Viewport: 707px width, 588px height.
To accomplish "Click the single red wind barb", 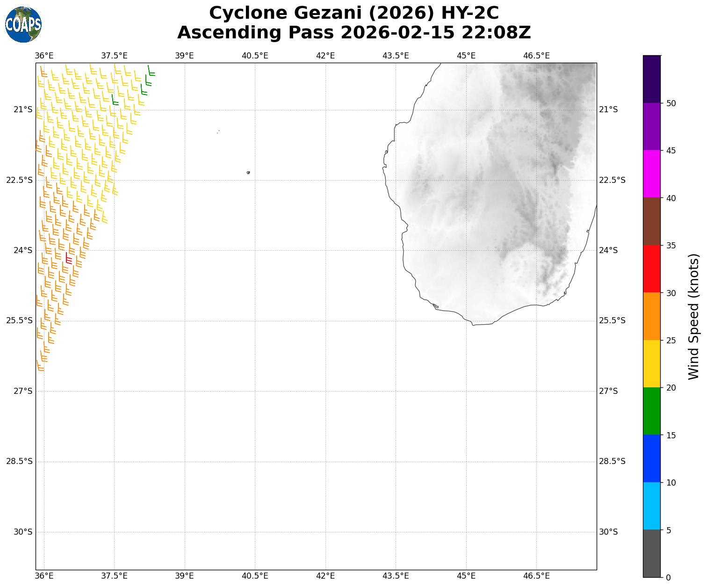I will (68, 259).
